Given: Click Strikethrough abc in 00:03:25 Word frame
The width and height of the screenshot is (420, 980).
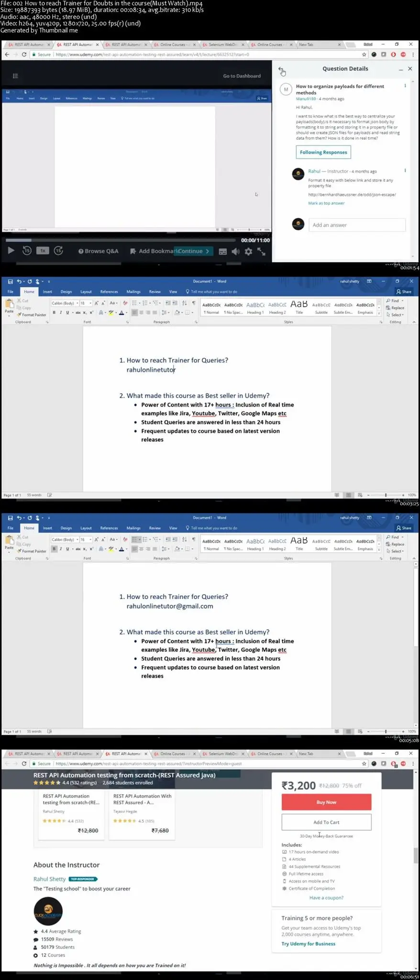Looking at the screenshot, I should tap(78, 312).
